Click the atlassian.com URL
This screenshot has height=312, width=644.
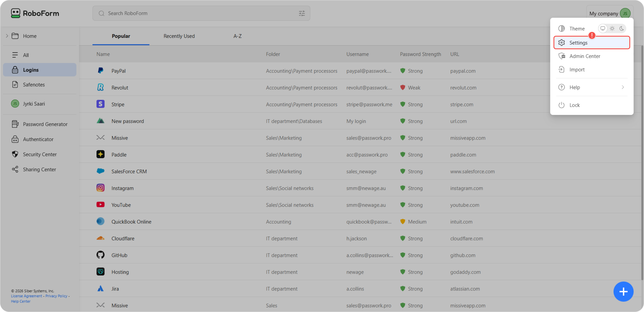pos(465,289)
